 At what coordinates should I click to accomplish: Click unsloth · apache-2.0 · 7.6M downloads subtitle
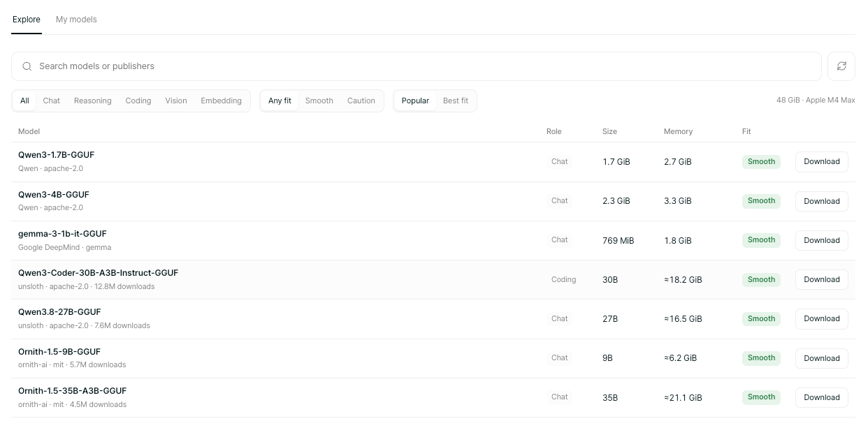(x=84, y=325)
